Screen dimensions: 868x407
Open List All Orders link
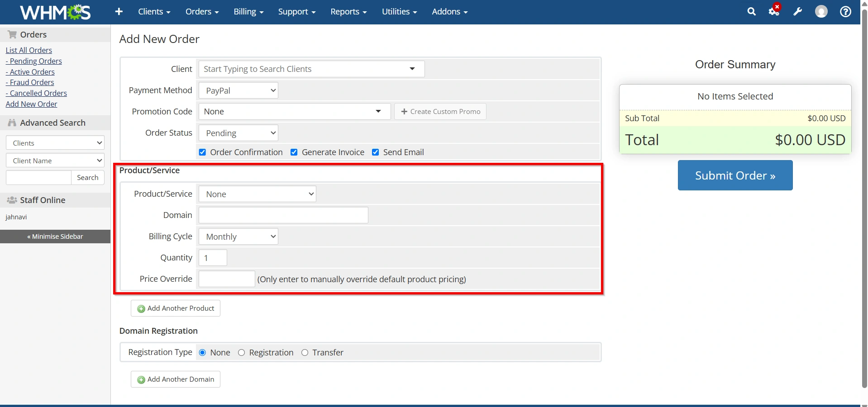click(29, 50)
